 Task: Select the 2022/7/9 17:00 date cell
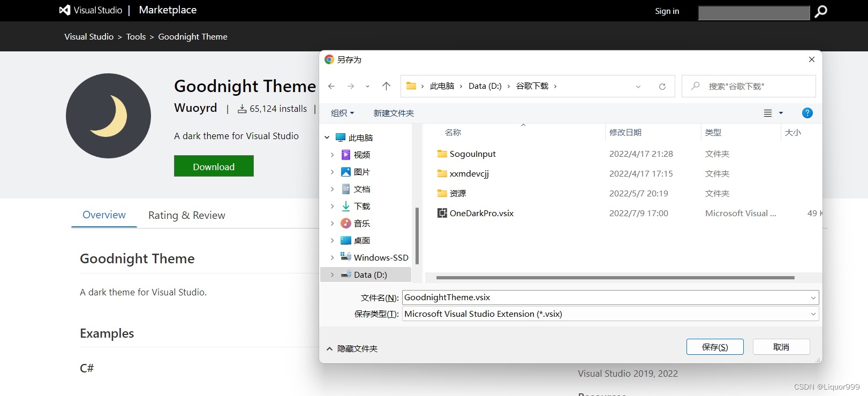coord(639,213)
